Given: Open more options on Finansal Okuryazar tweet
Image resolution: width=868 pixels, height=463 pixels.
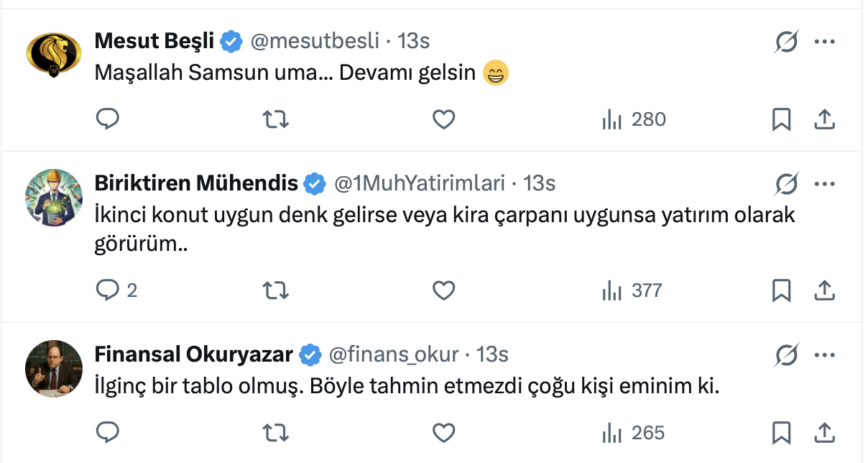Looking at the screenshot, I should coord(824,354).
